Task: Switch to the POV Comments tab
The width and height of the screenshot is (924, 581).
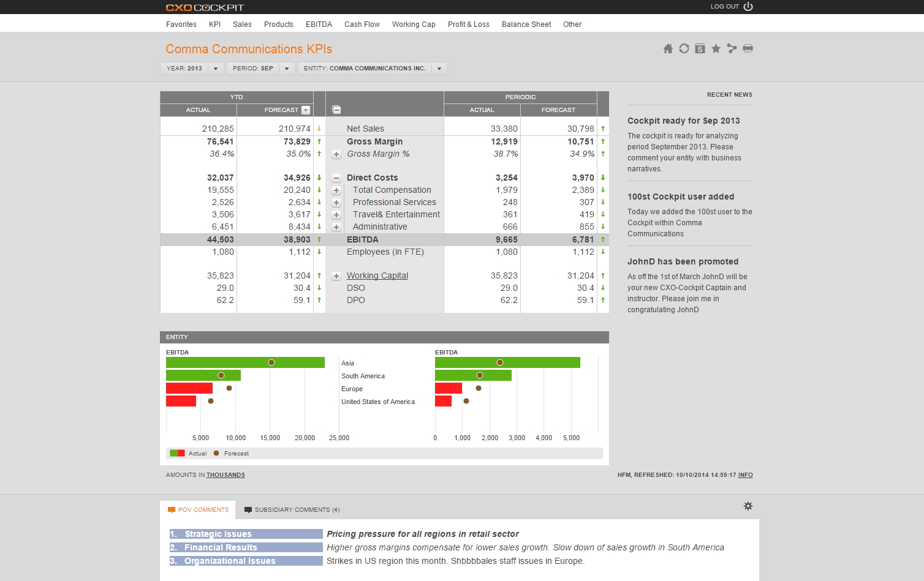Action: 198,510
